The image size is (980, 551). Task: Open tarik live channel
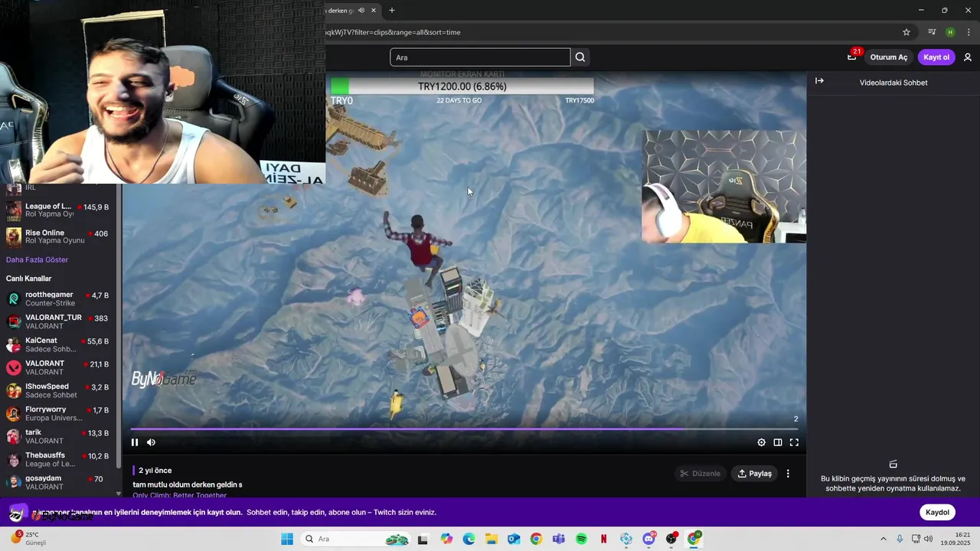coord(58,436)
